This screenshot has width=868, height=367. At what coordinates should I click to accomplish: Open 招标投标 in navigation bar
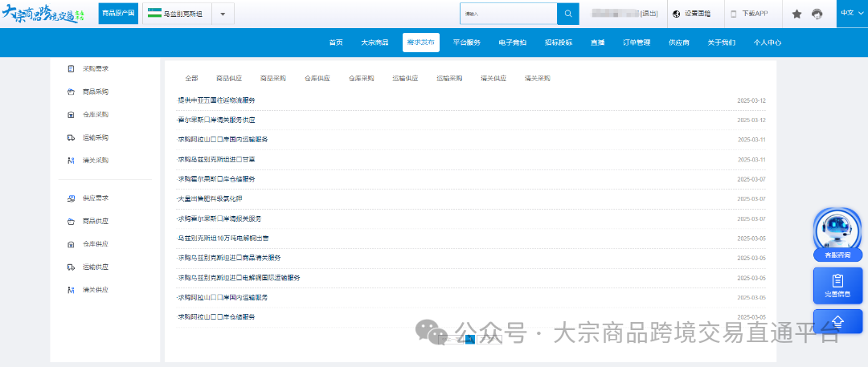(558, 43)
